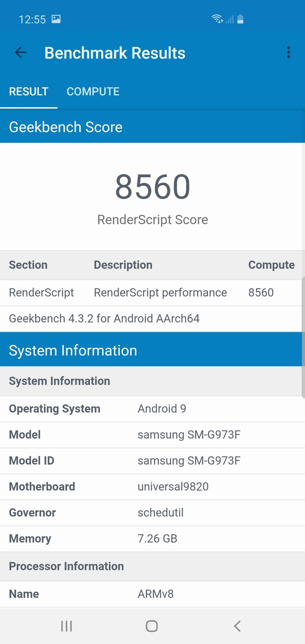305x644 pixels.
Task: Tap the back arrow in the header
Action: pos(21,52)
